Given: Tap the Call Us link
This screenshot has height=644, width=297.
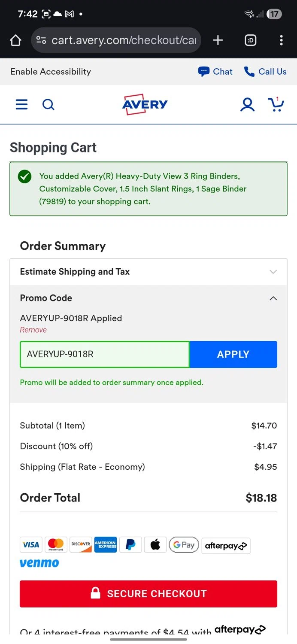Looking at the screenshot, I should pyautogui.click(x=265, y=72).
